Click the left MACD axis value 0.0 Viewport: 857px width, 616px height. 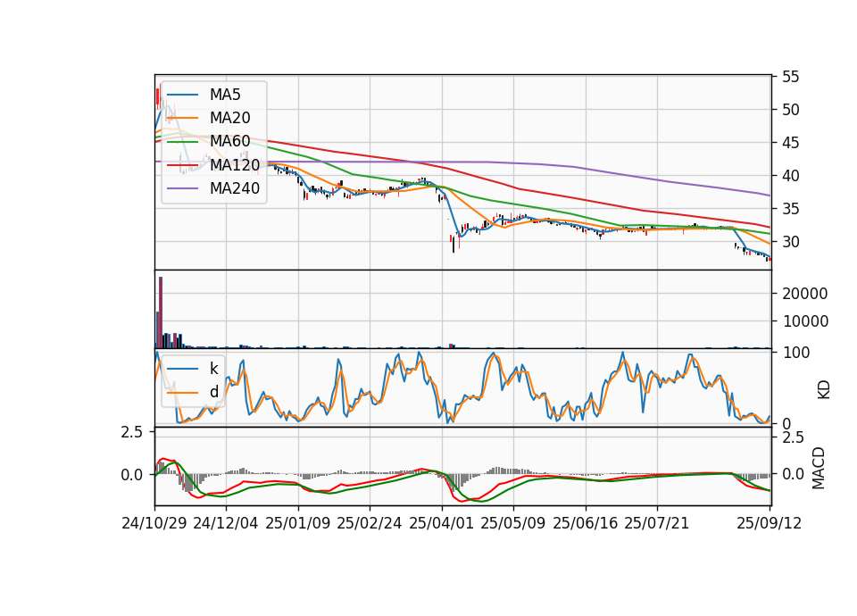[132, 475]
